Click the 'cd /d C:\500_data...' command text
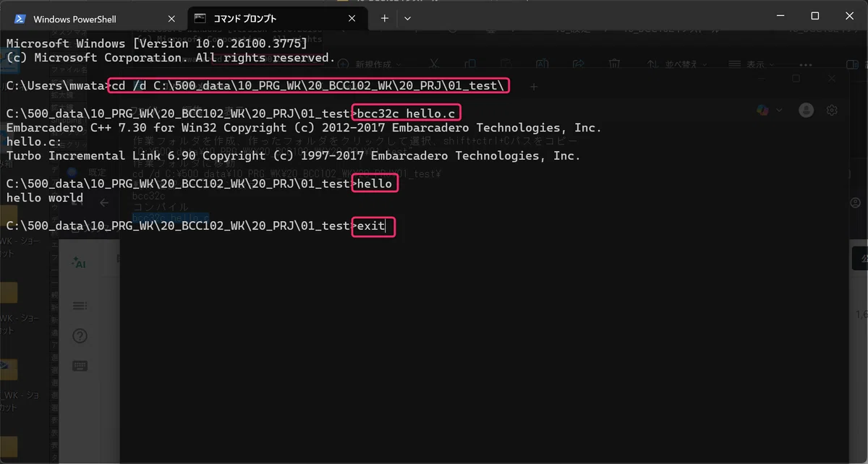 click(x=308, y=86)
